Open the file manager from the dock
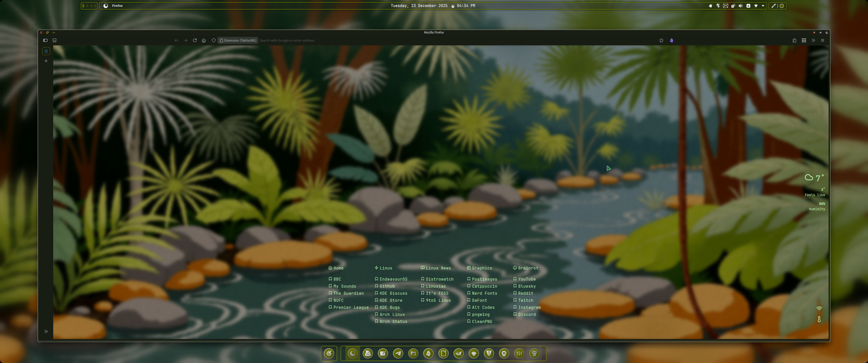The width and height of the screenshot is (868, 363). pos(414,353)
